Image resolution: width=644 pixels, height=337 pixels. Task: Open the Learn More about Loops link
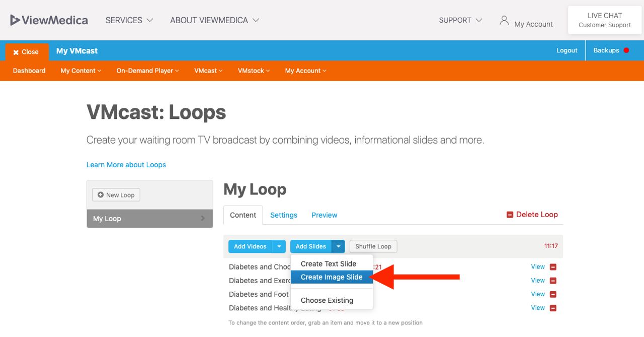[x=126, y=165]
